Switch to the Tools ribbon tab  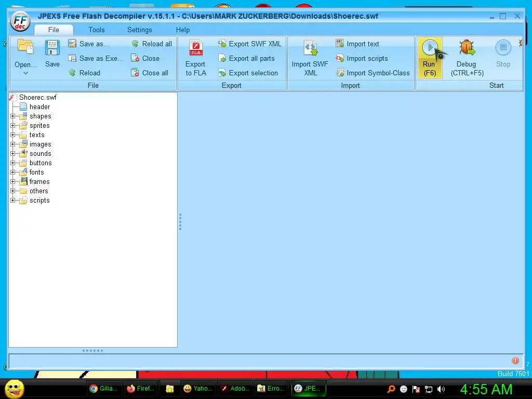coord(97,30)
